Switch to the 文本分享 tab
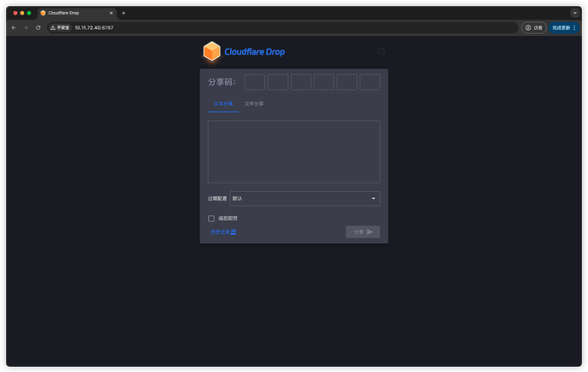Image resolution: width=588 pixels, height=372 pixels. coord(223,104)
